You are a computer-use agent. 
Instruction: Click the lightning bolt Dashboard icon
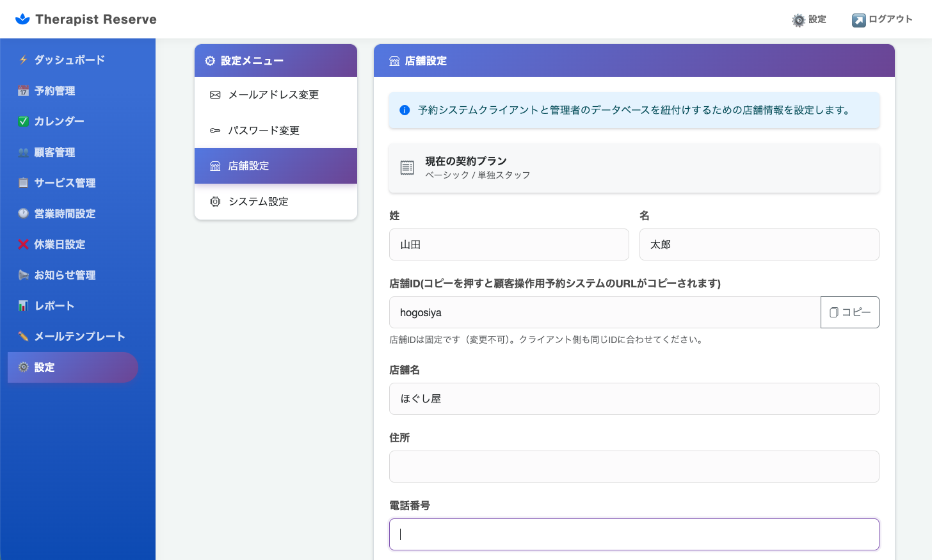(24, 60)
